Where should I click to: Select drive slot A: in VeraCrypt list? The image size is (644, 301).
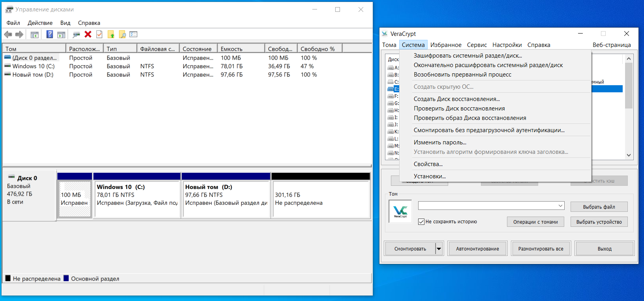[x=393, y=68]
